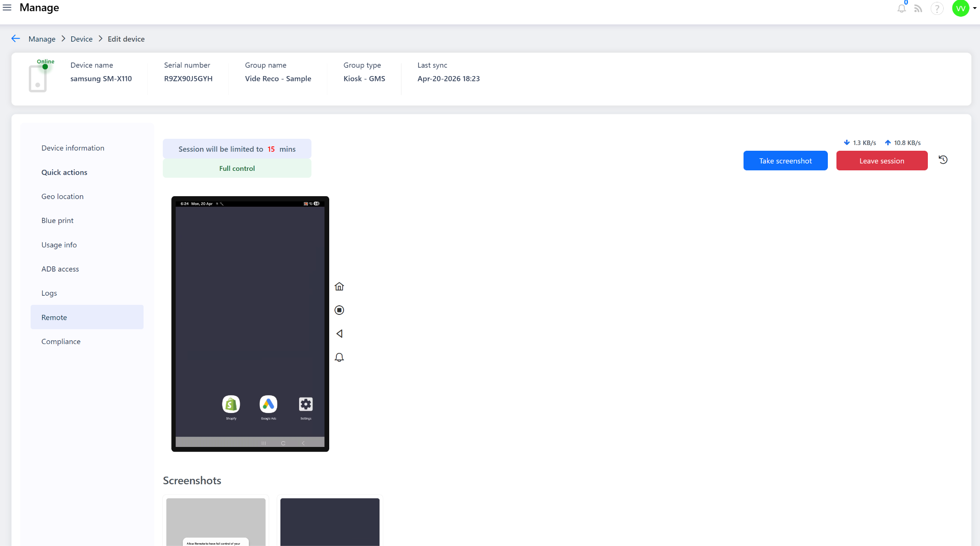Click the RSS feed icon
The height and width of the screenshot is (546, 980).
tap(918, 9)
